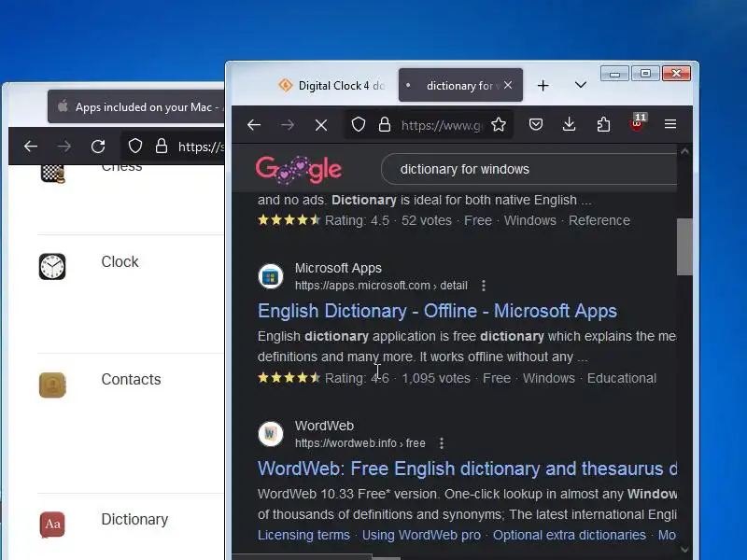
Task: Click the Chess app icon
Action: (x=52, y=174)
